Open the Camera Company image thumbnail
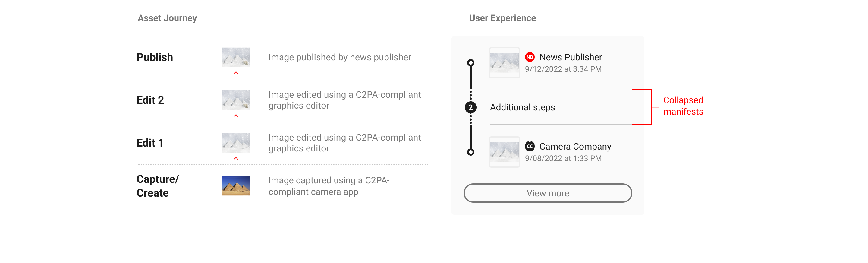The image size is (868, 263). [505, 152]
